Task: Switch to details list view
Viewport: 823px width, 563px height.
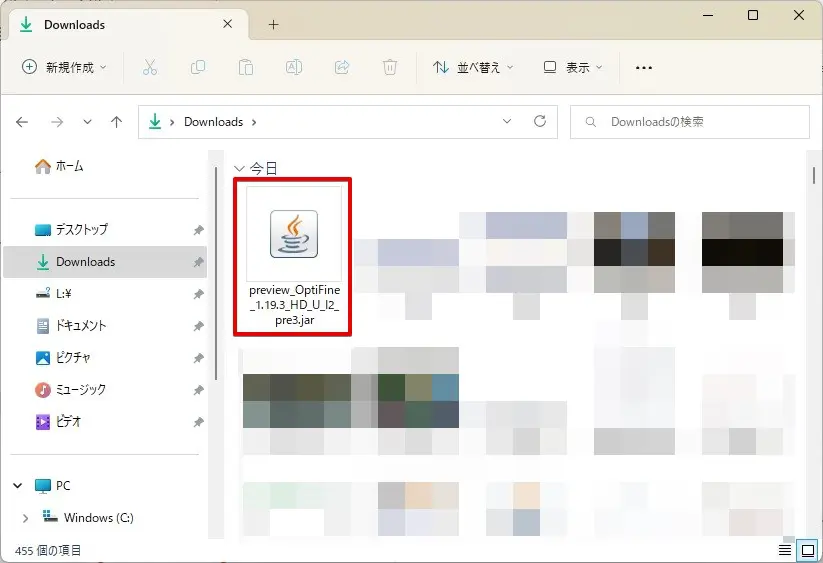Action: [x=785, y=551]
